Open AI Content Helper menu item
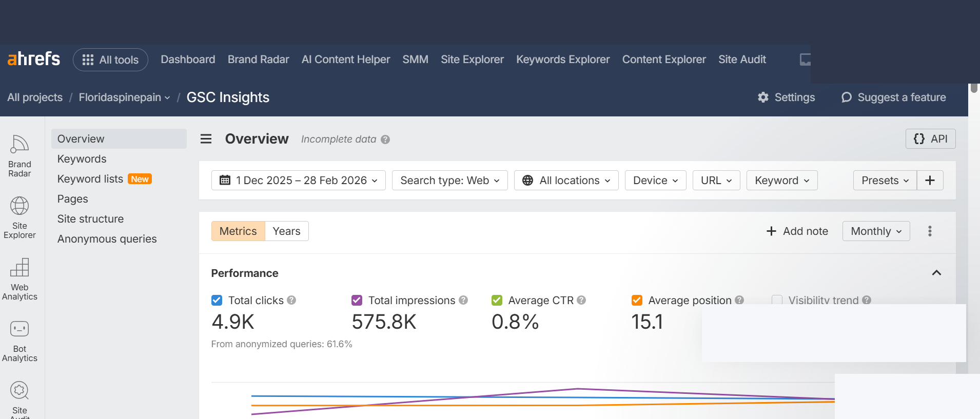Viewport: 980px width, 419px height. click(x=346, y=59)
